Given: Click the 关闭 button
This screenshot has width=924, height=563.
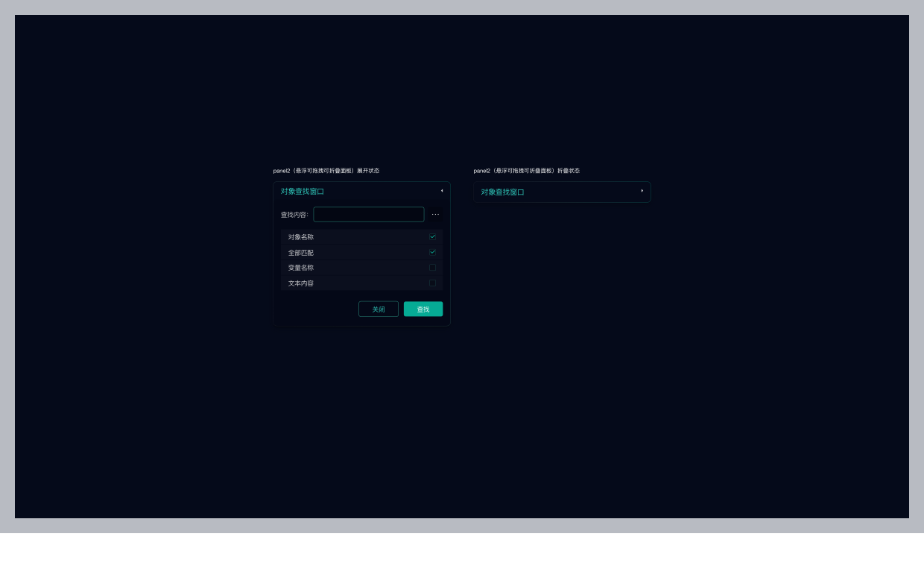Looking at the screenshot, I should (x=379, y=309).
